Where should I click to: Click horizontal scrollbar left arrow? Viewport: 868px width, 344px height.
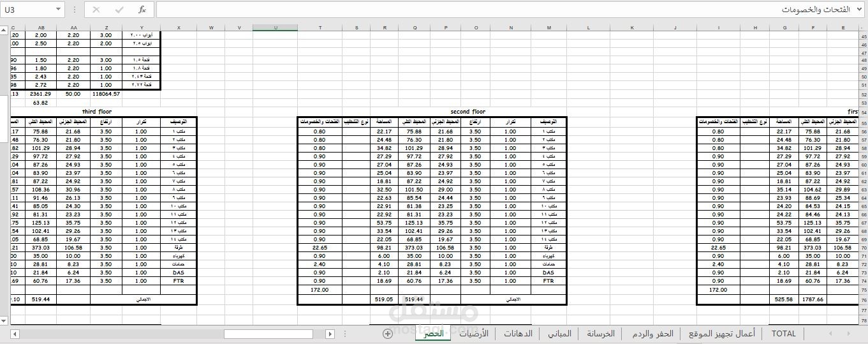click(15, 334)
